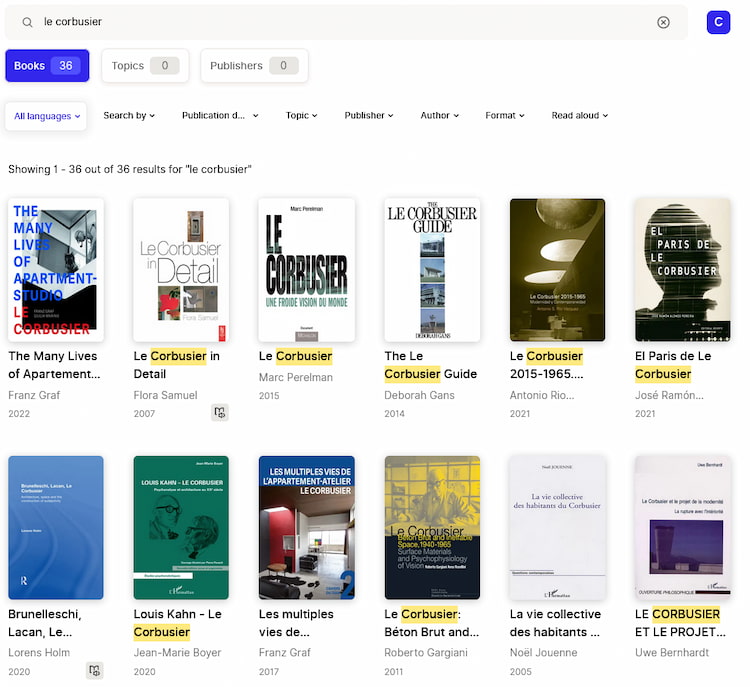Viewport: 750px width, 687px height.
Task: Click author name Deborah Gans
Action: pos(419,395)
